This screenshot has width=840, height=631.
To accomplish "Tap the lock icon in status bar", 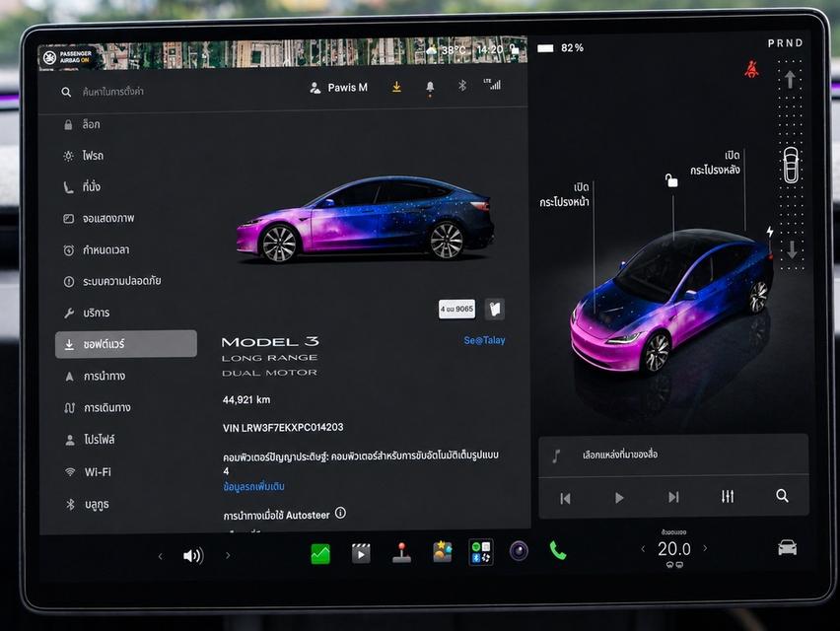I will pyautogui.click(x=515, y=49).
